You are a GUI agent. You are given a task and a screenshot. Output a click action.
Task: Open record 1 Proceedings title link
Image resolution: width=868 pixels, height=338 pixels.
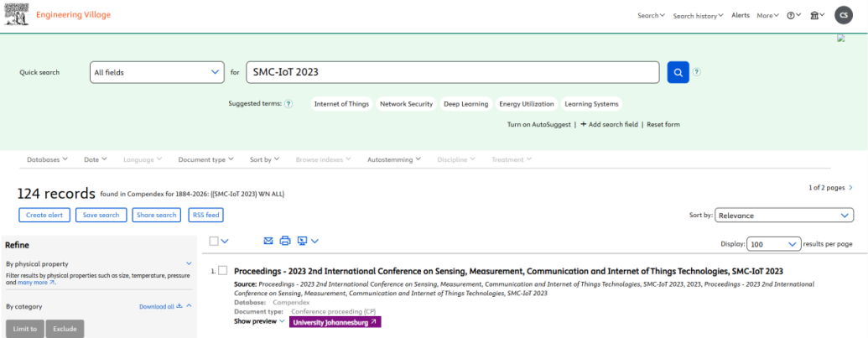click(509, 271)
